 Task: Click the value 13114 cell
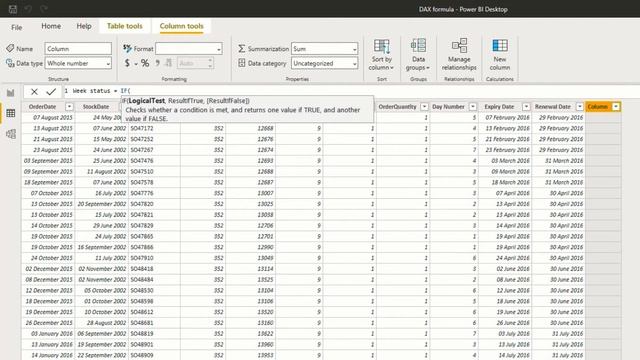pos(251,269)
